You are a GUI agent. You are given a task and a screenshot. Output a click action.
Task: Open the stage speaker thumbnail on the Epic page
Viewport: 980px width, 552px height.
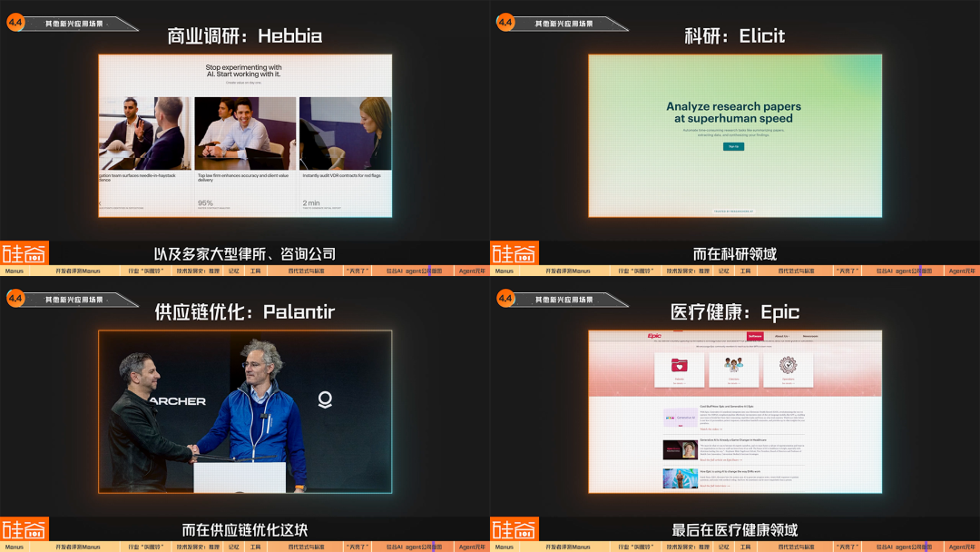click(x=680, y=478)
